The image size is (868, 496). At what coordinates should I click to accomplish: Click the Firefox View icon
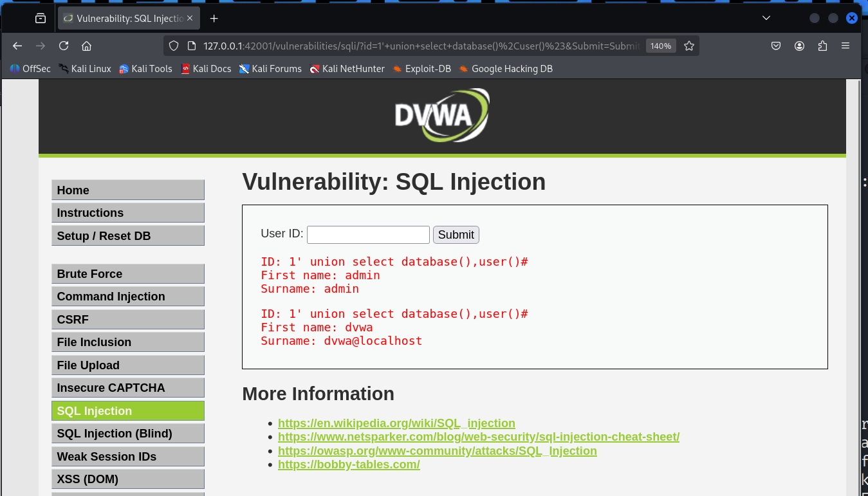click(41, 19)
